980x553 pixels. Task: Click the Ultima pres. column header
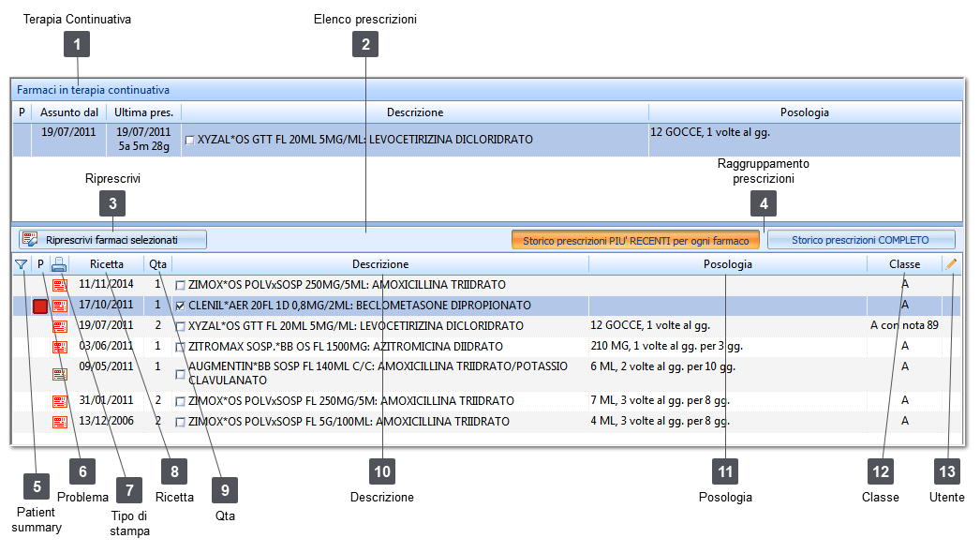click(143, 112)
